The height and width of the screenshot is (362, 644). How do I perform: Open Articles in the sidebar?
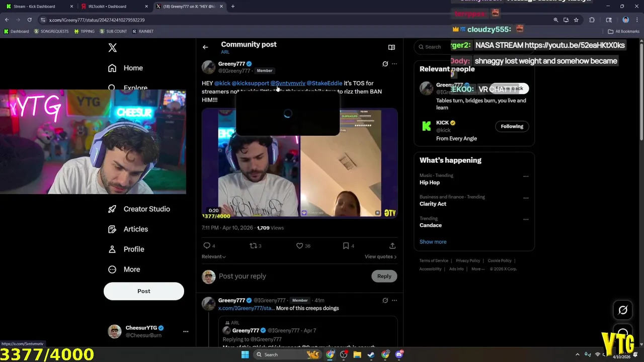128,229
